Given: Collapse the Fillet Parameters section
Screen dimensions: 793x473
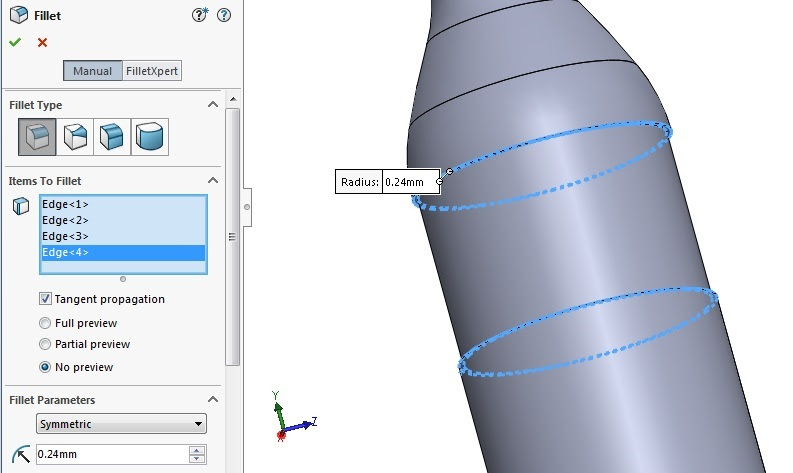Looking at the screenshot, I should (x=213, y=400).
